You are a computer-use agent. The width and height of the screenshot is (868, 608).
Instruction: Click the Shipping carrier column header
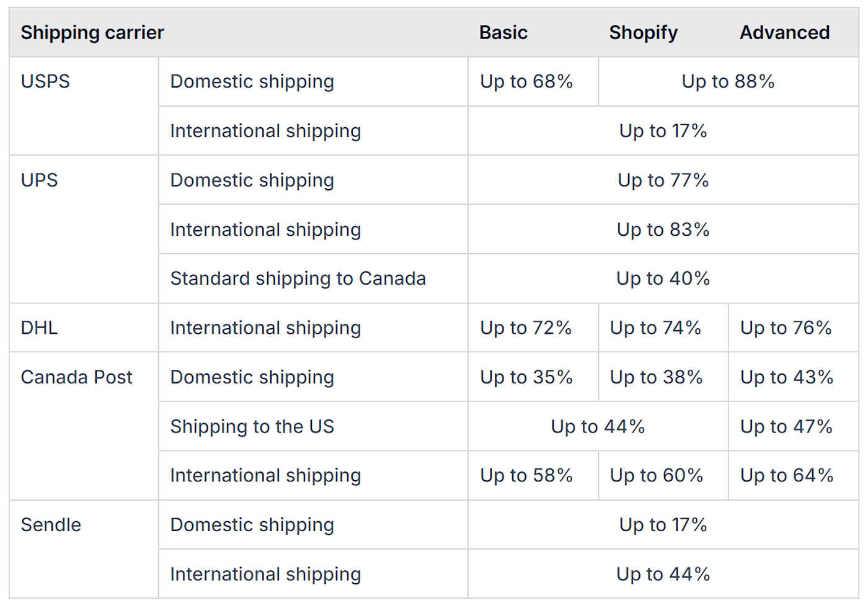coord(92,32)
